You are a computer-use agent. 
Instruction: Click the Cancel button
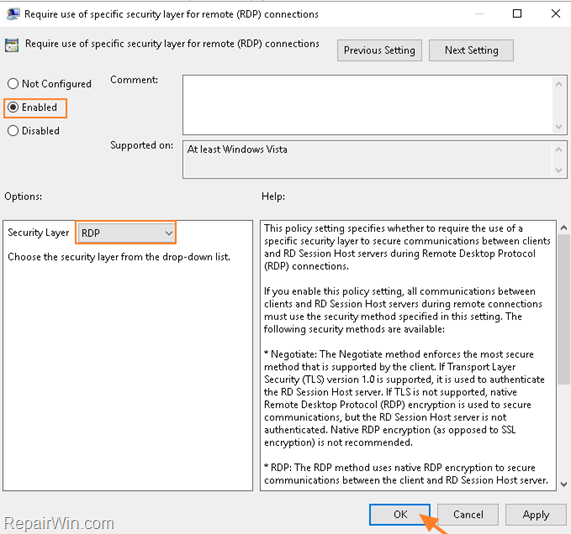[x=468, y=514]
